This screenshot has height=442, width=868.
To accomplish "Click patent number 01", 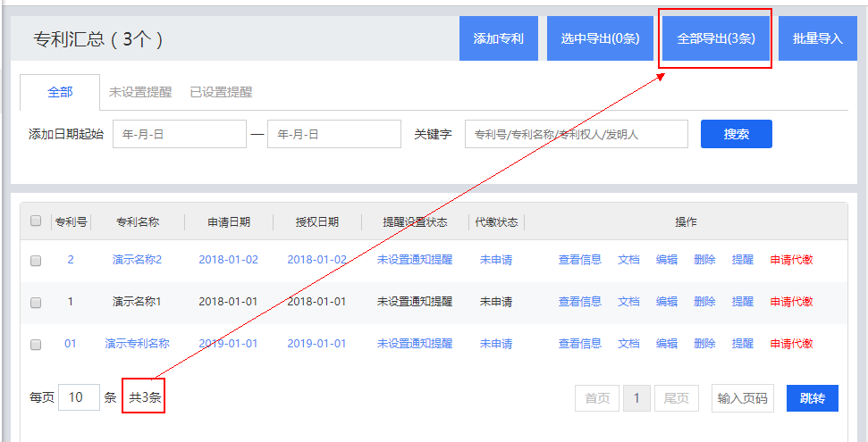I will pos(71,344).
